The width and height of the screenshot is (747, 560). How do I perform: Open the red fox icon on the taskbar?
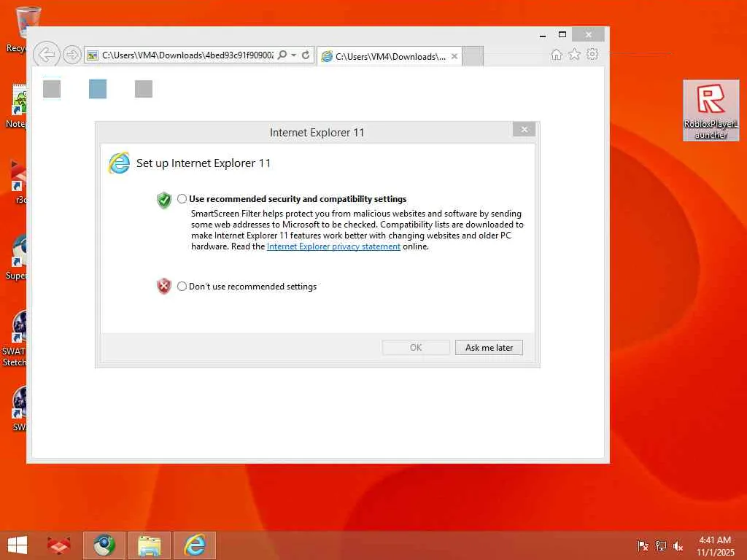(x=58, y=545)
